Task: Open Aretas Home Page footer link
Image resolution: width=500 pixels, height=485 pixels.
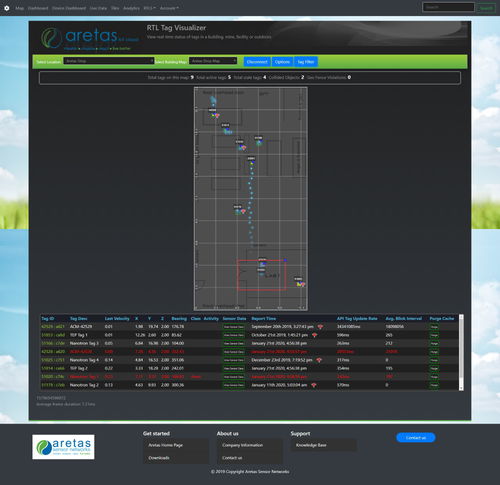Action: click(x=165, y=445)
